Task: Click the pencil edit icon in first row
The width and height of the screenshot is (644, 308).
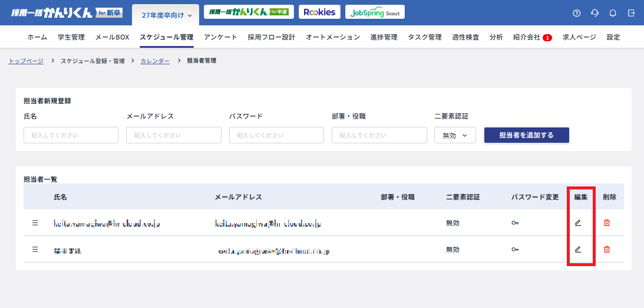Action: [x=578, y=223]
